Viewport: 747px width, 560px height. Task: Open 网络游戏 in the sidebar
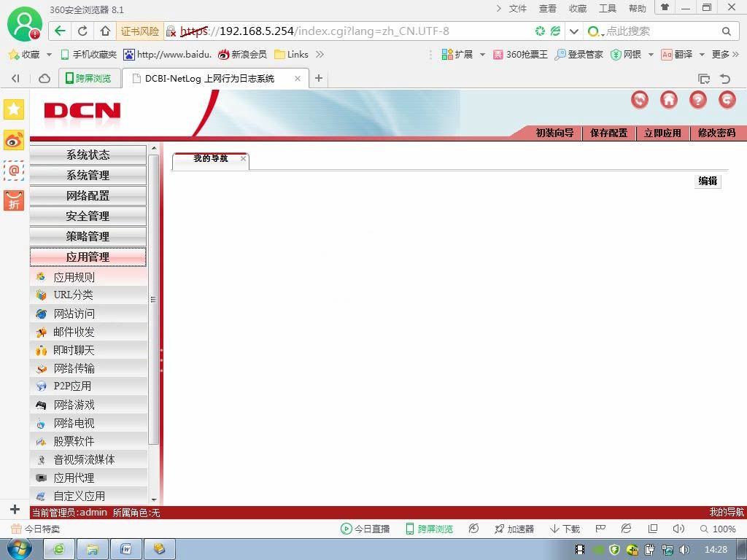pos(88,405)
